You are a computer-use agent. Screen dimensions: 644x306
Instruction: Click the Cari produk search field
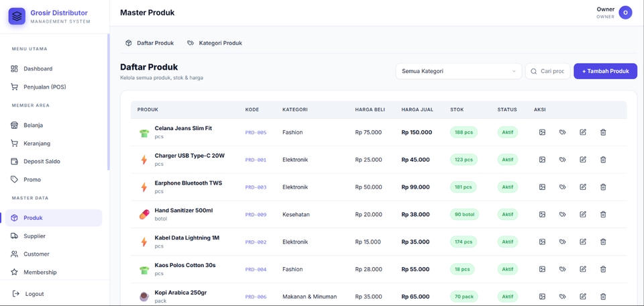click(548, 71)
